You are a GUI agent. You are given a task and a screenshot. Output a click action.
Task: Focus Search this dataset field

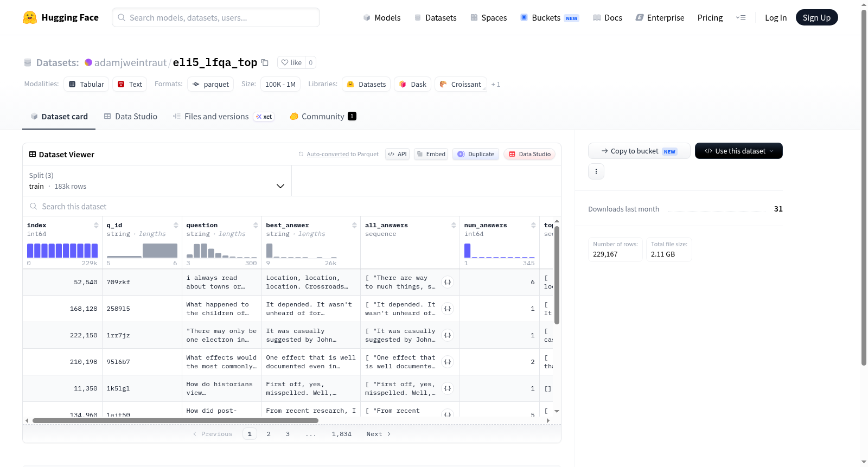pyautogui.click(x=292, y=207)
